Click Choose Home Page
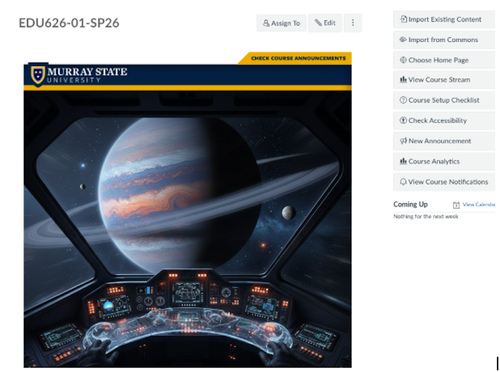 pos(444,60)
